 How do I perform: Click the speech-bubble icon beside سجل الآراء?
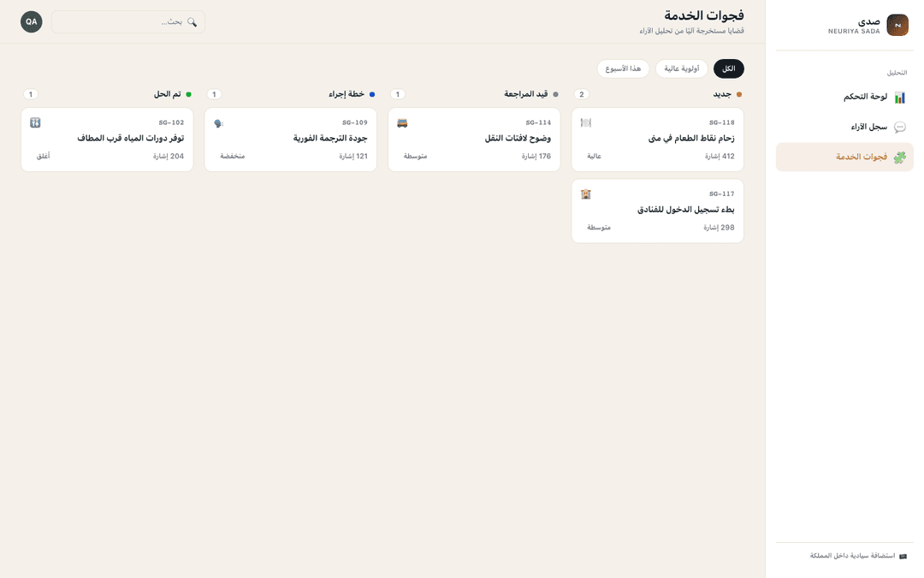click(x=900, y=127)
